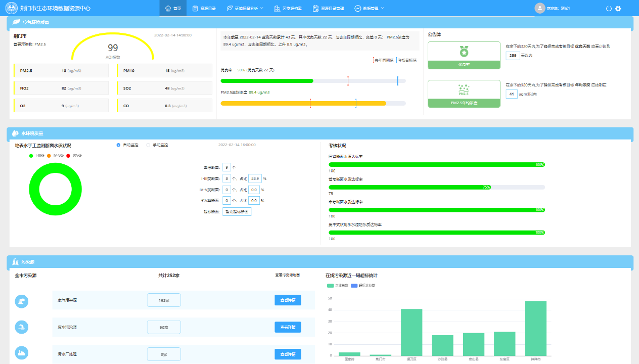This screenshot has height=364, width=639.
Task: Click the 钟祥市 bar in chart
Action: (x=535, y=328)
